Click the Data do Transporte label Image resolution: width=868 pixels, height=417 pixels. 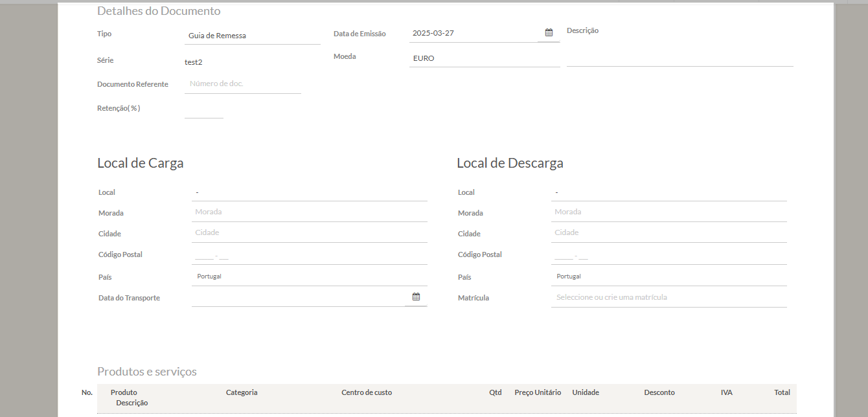(x=129, y=298)
